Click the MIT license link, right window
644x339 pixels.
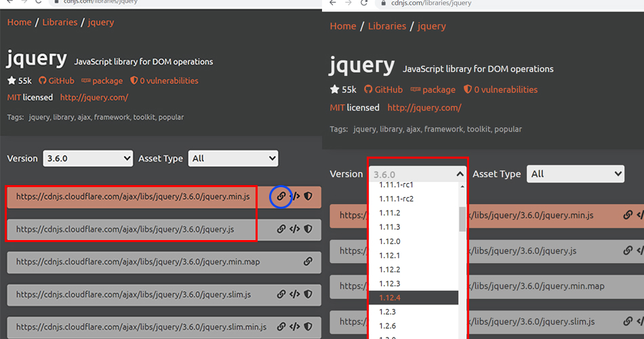tap(337, 108)
